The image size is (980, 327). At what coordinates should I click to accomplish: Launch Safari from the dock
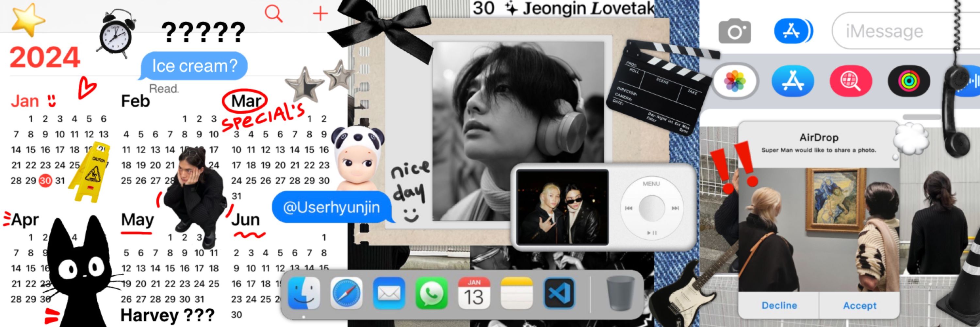(346, 294)
